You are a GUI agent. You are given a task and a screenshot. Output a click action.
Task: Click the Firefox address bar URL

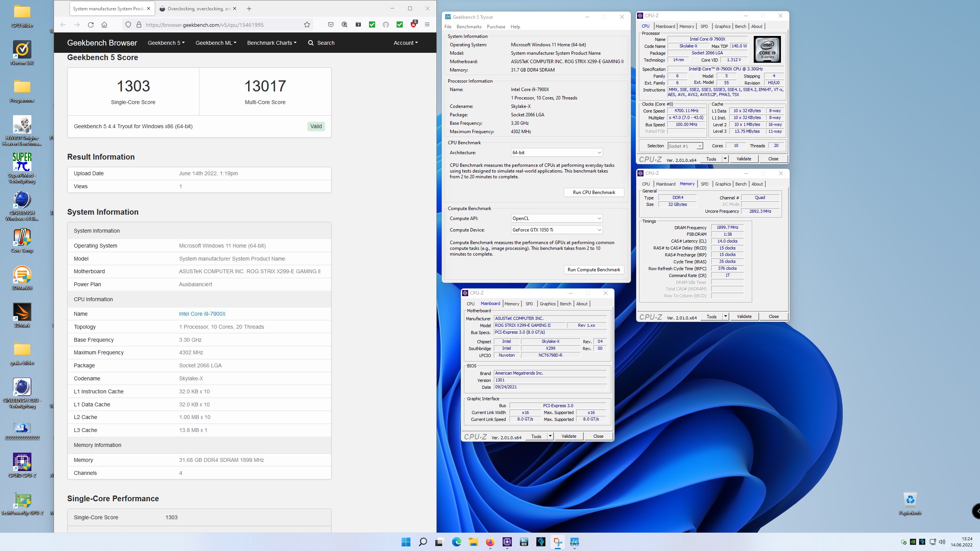(x=204, y=25)
